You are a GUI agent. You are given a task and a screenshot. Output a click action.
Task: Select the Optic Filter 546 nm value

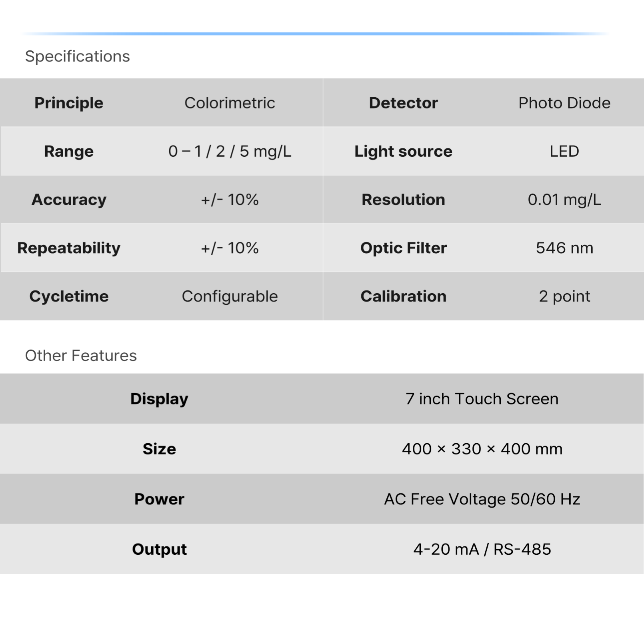[x=564, y=248]
